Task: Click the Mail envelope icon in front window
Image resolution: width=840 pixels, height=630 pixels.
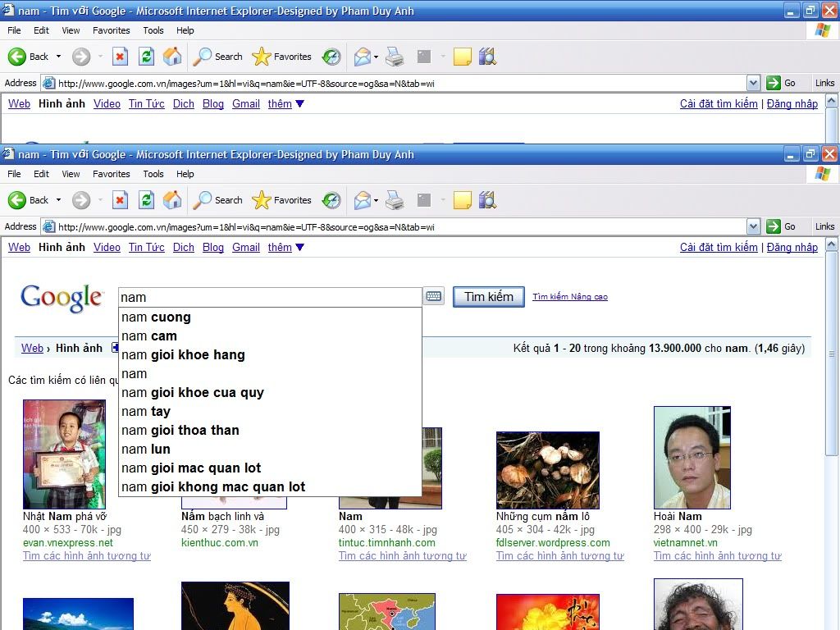Action: point(362,200)
